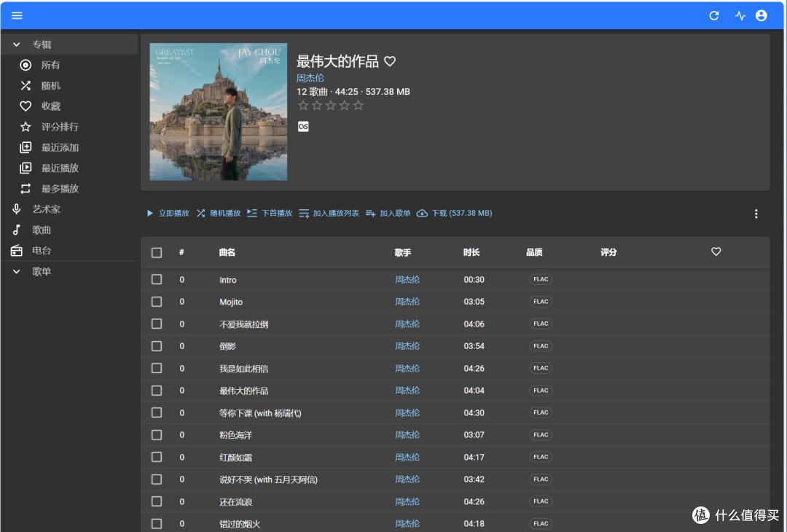Check the 粉色海洋 track checkbox
The width and height of the screenshot is (787, 532).
coord(157,434)
